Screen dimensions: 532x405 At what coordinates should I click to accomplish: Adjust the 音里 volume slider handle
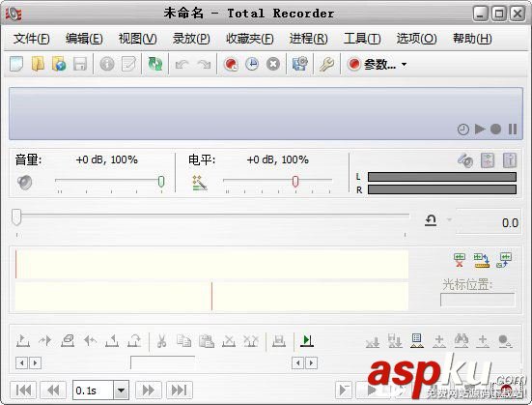[x=161, y=182]
